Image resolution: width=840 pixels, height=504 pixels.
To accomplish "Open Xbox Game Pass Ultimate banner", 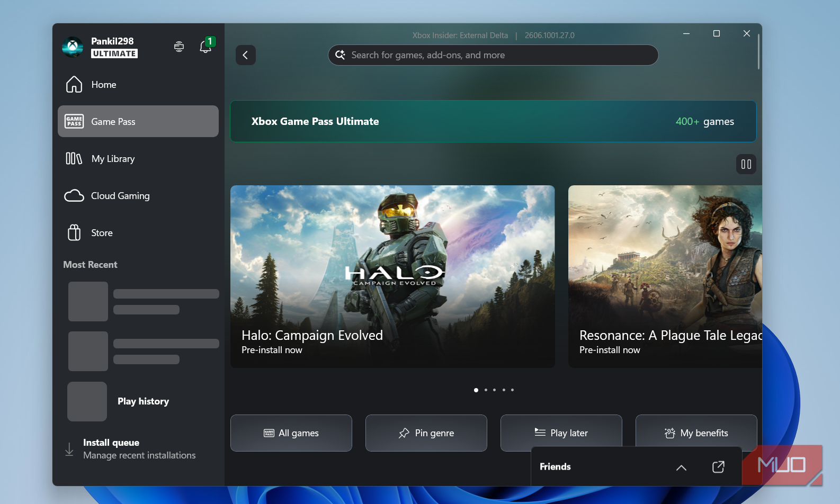I will pos(493,121).
